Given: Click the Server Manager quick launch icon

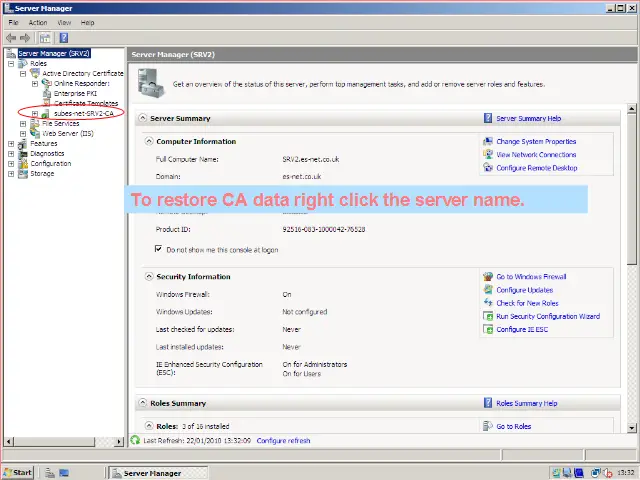Looking at the screenshot, I should click(50, 473).
